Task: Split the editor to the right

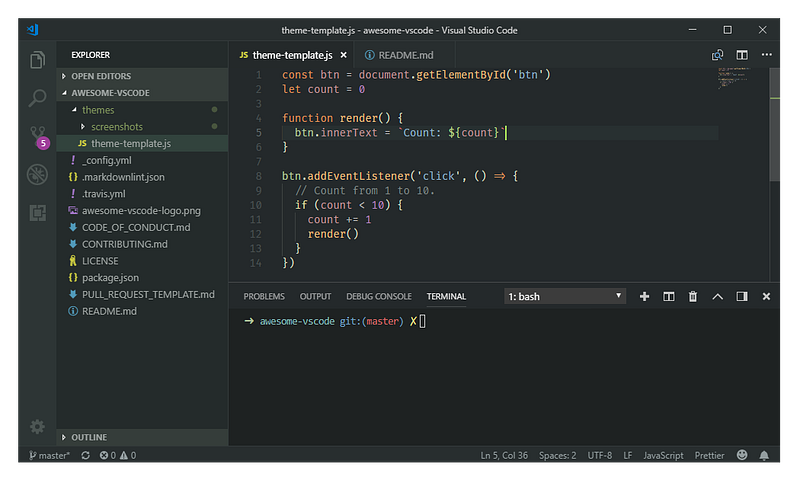Action: 742,55
